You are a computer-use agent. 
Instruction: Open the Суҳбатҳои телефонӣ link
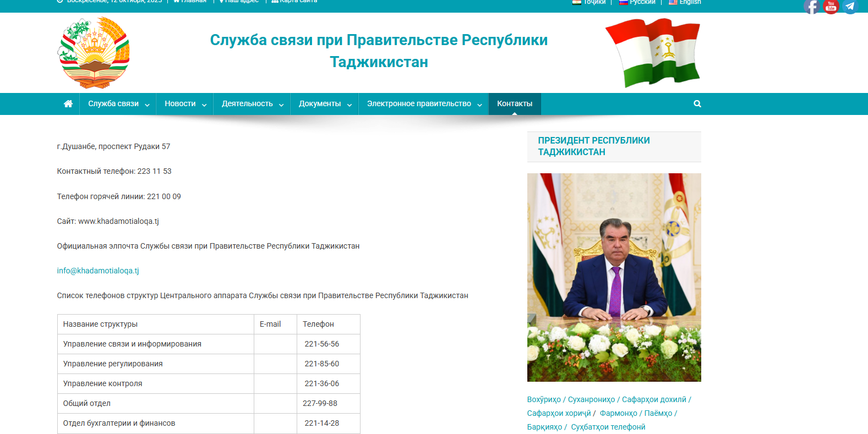(608, 427)
